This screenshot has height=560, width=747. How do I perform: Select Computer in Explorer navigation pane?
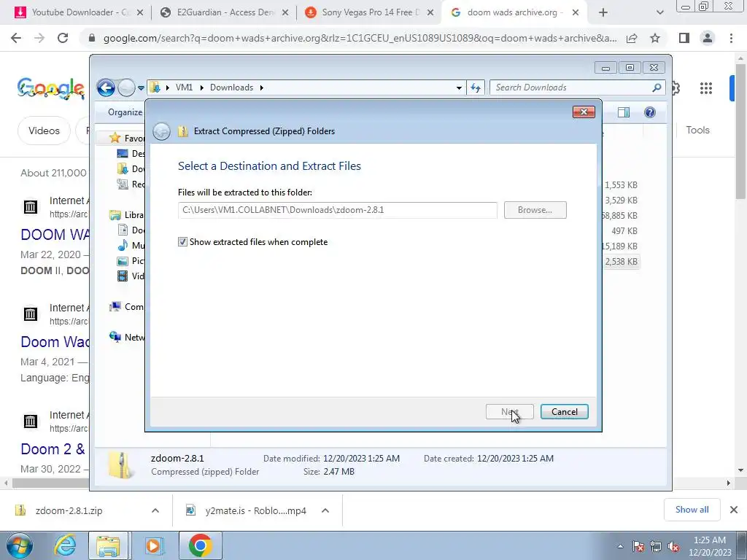point(127,307)
